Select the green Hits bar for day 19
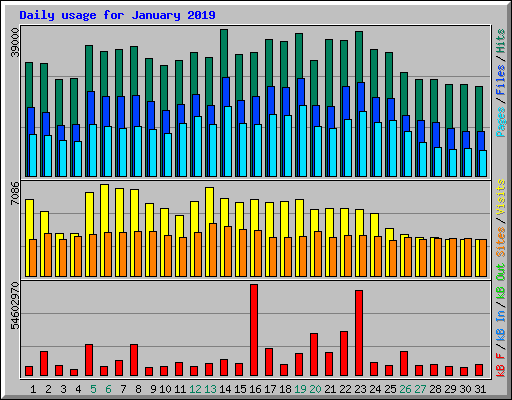Image resolution: width=512 pixels, height=400 pixels. [x=299, y=56]
